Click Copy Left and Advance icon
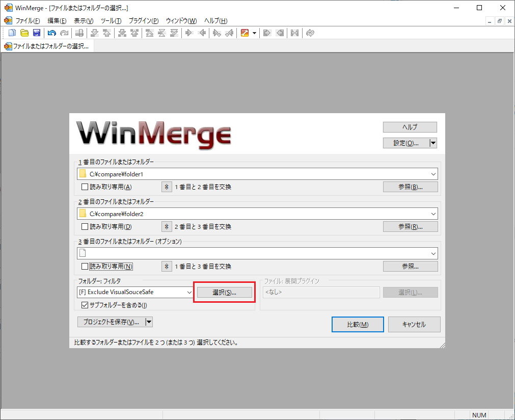The image size is (515, 420). (230, 33)
